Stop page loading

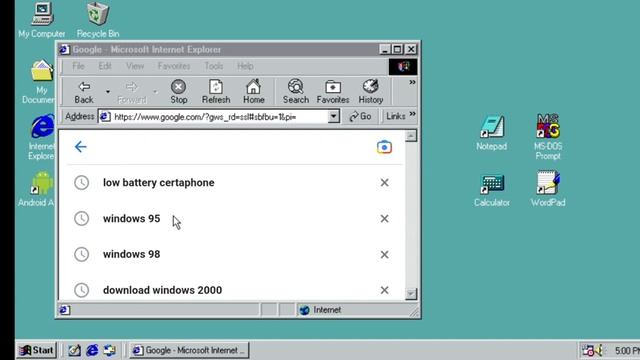pyautogui.click(x=178, y=92)
